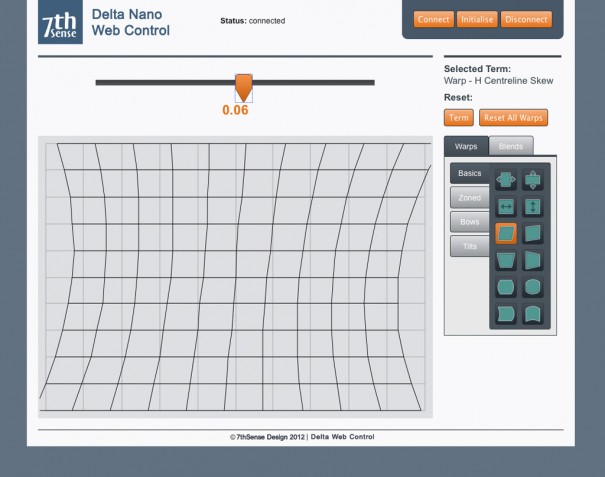This screenshot has width=605, height=477.
Task: Click the highlighted horizontal skew warp icon
Action: point(506,234)
